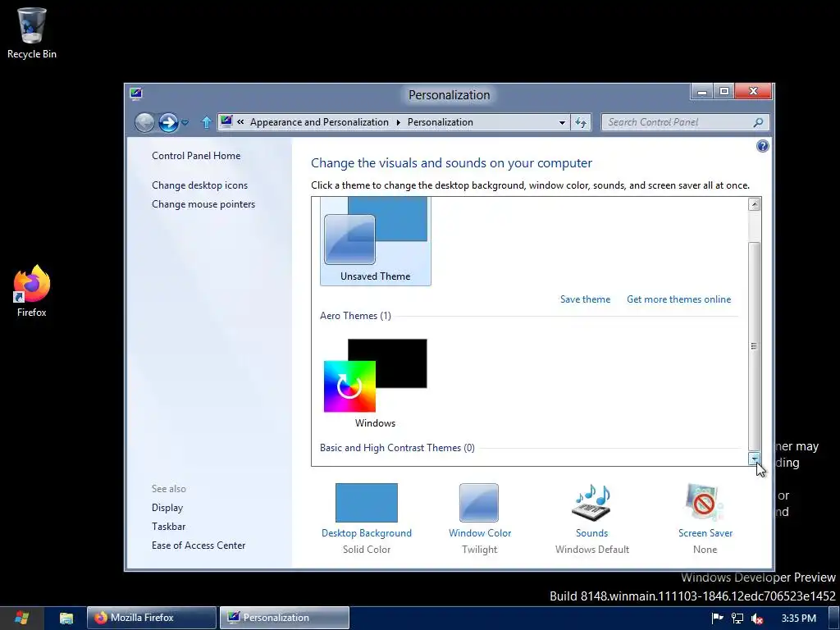Select the Windows Aero theme thumbnail
The image size is (840, 630).
click(376, 383)
